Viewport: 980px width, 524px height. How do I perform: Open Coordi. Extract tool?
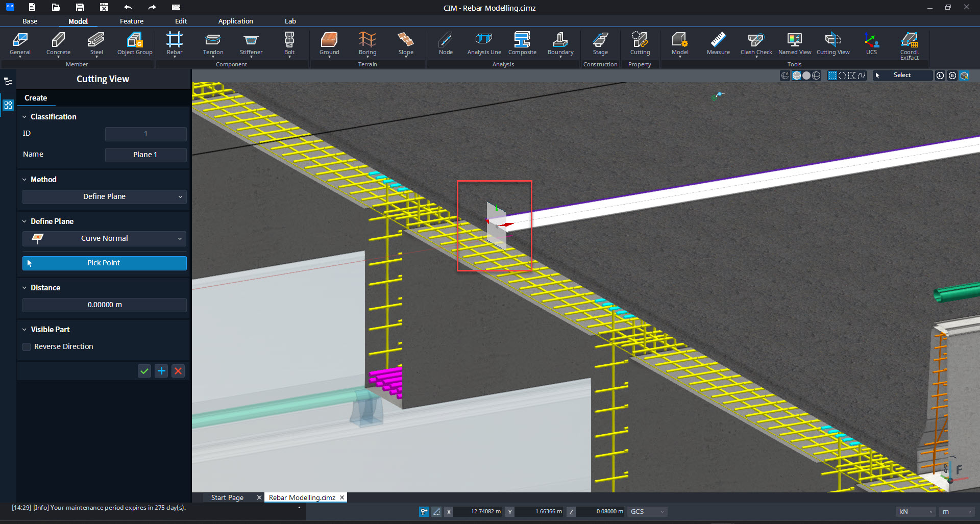[910, 46]
